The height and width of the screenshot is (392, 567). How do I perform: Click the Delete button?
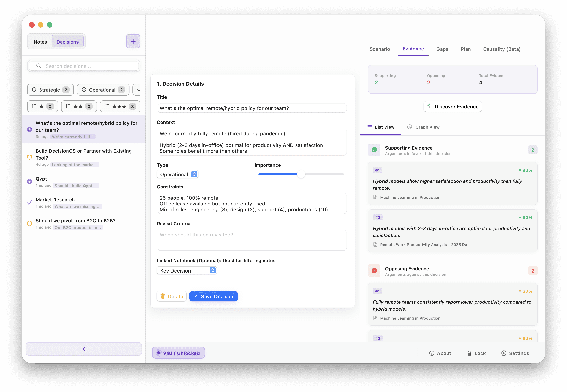pyautogui.click(x=172, y=297)
